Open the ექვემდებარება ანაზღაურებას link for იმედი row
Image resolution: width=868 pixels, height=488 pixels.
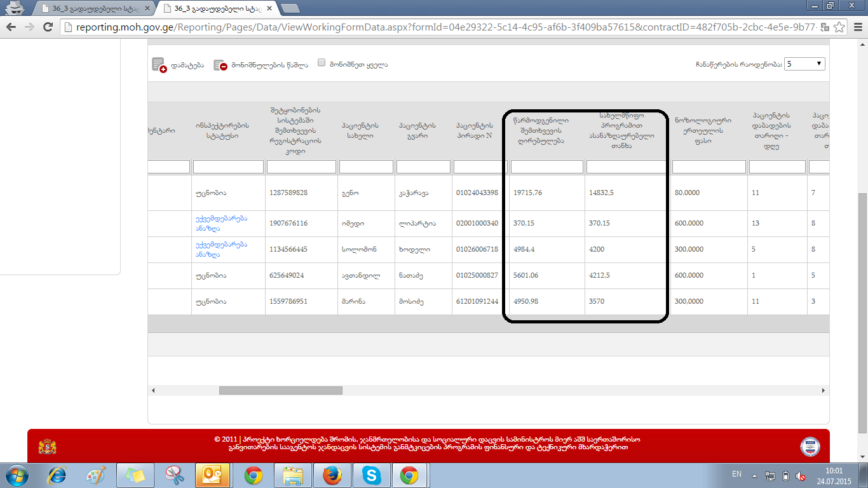(x=222, y=223)
